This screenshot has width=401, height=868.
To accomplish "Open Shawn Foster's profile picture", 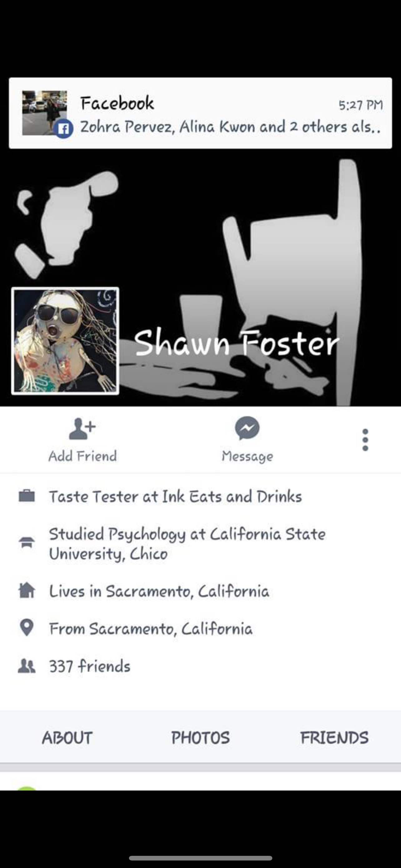I will (65, 341).
